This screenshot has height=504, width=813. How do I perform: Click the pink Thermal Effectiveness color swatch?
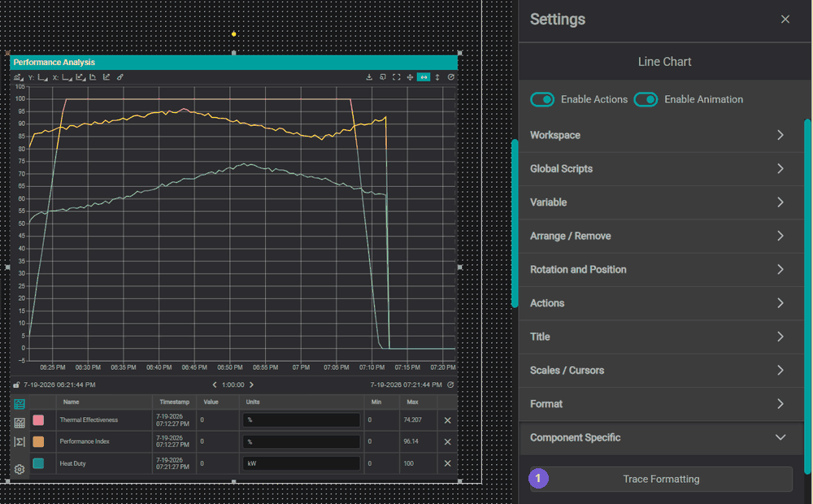tap(38, 420)
